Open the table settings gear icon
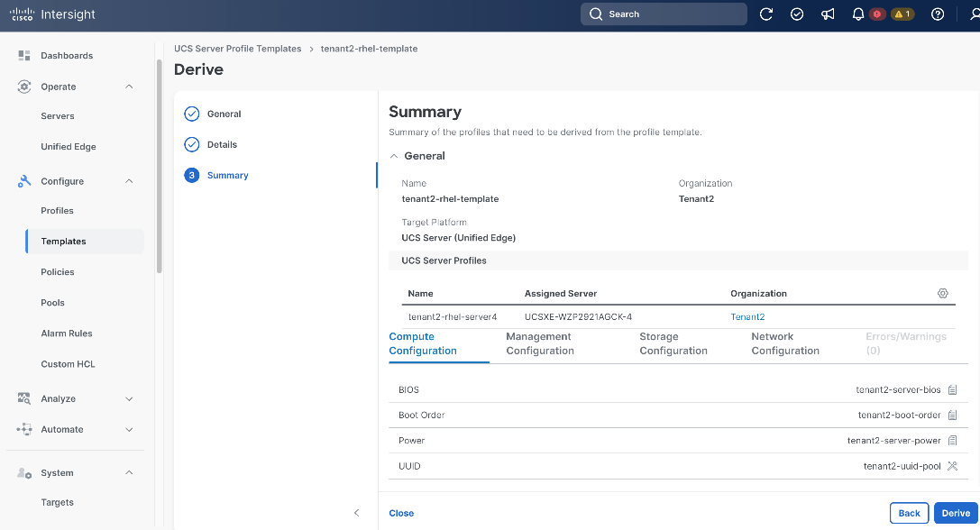 pyautogui.click(x=943, y=293)
